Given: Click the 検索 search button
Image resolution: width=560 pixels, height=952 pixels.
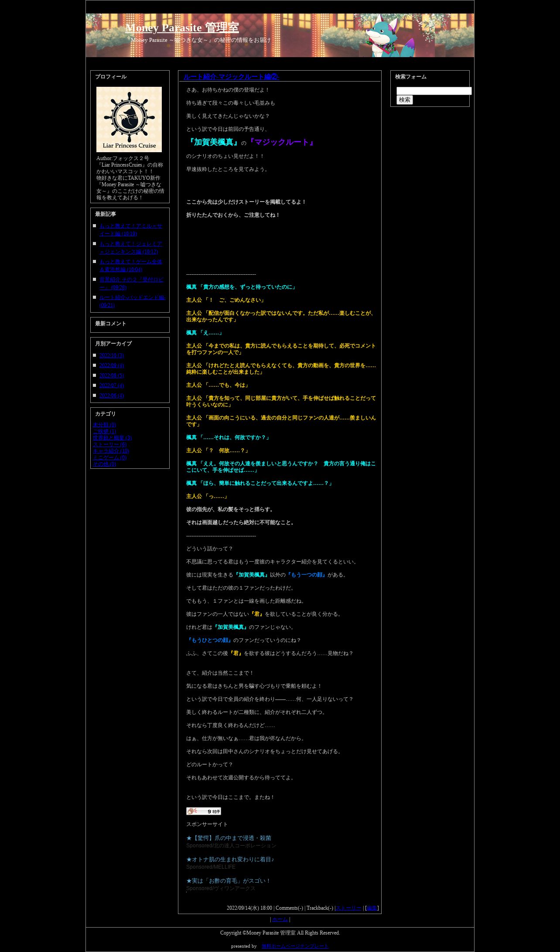Looking at the screenshot, I should click(x=404, y=100).
